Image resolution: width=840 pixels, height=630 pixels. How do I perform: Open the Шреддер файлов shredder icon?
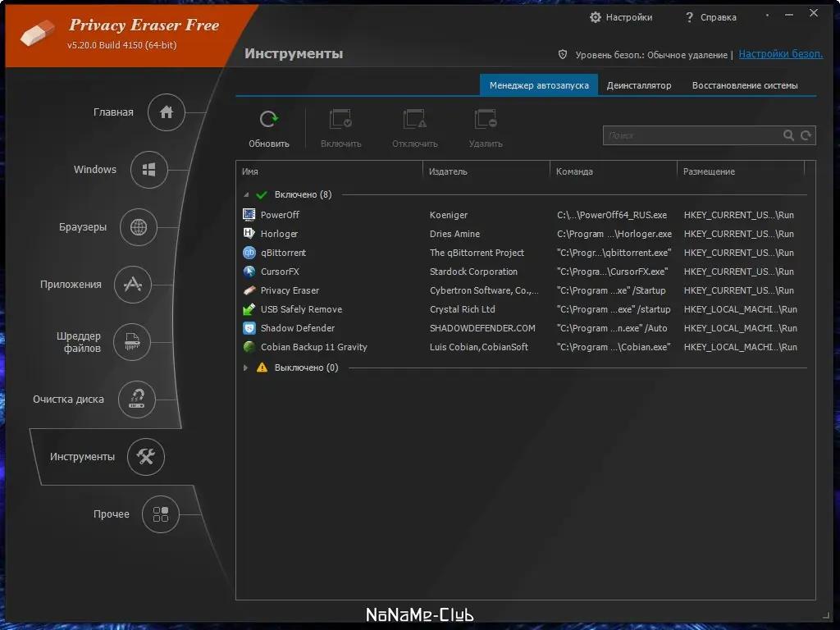point(131,342)
